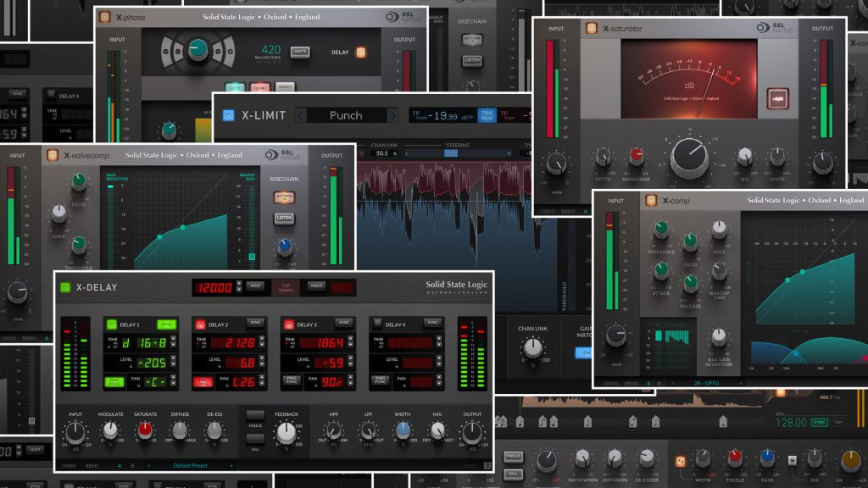868x488 pixels.
Task: Click the large drive knob in X-saturator
Action: (x=689, y=158)
